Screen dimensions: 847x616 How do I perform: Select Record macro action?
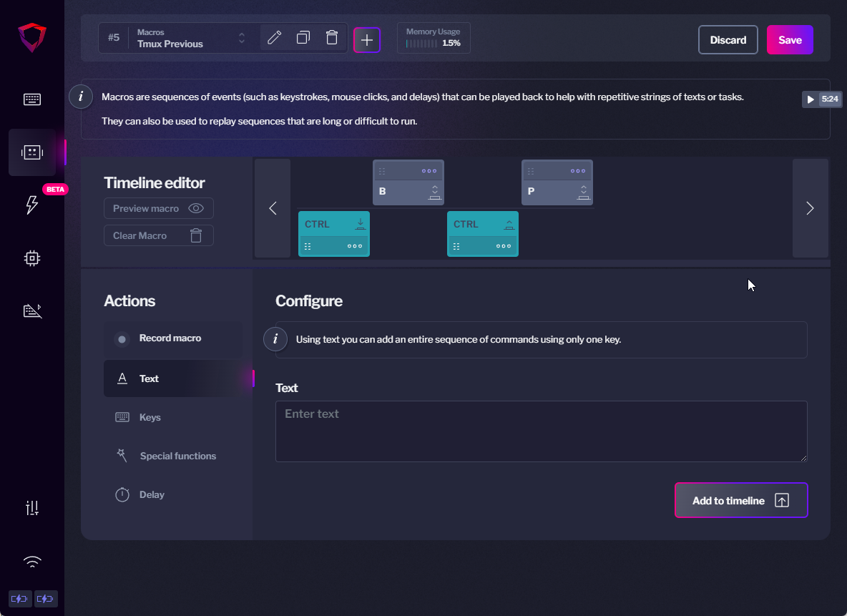pos(173,339)
